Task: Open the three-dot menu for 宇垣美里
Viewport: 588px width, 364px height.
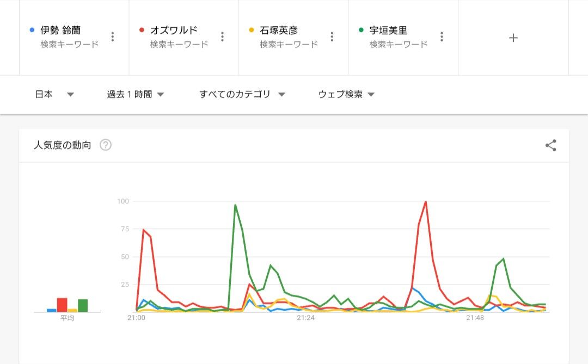Action: point(442,37)
